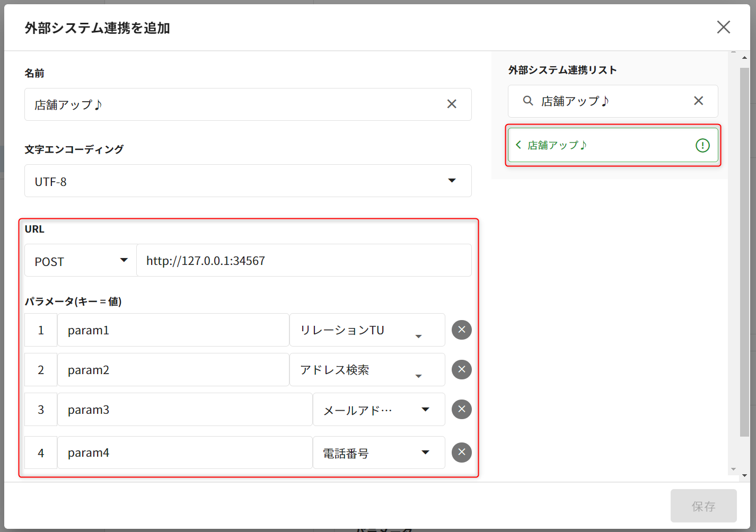The height and width of the screenshot is (532, 756).
Task: Click the 保存 button
Action: pyautogui.click(x=703, y=506)
